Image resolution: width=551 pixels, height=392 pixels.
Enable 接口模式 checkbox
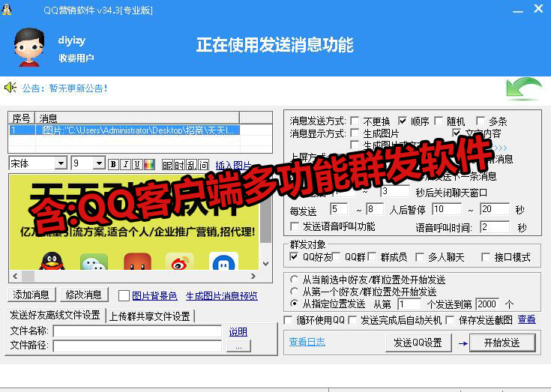(x=486, y=257)
